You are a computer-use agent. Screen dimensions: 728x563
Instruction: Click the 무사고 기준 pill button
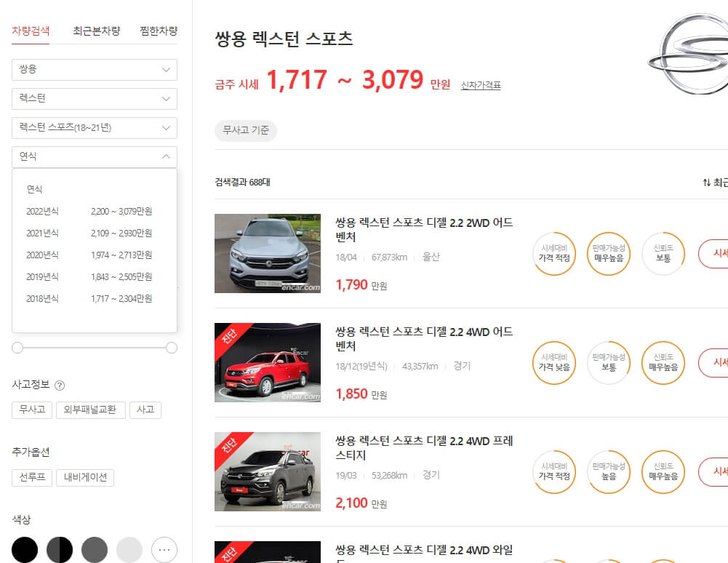point(246,130)
